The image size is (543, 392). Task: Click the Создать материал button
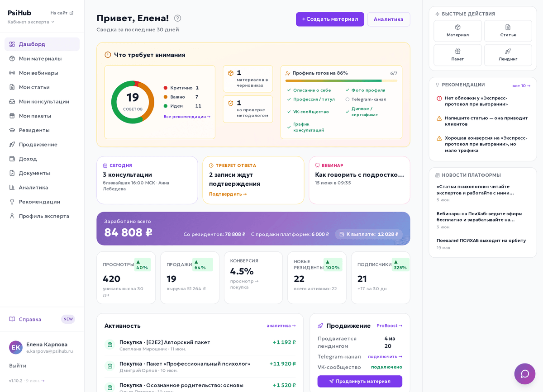[330, 19]
